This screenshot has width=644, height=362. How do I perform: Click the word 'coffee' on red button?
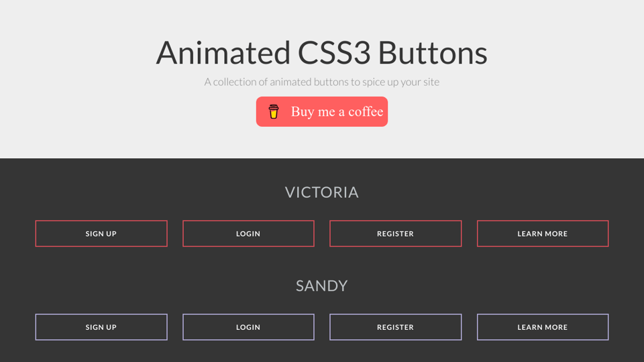click(x=366, y=112)
